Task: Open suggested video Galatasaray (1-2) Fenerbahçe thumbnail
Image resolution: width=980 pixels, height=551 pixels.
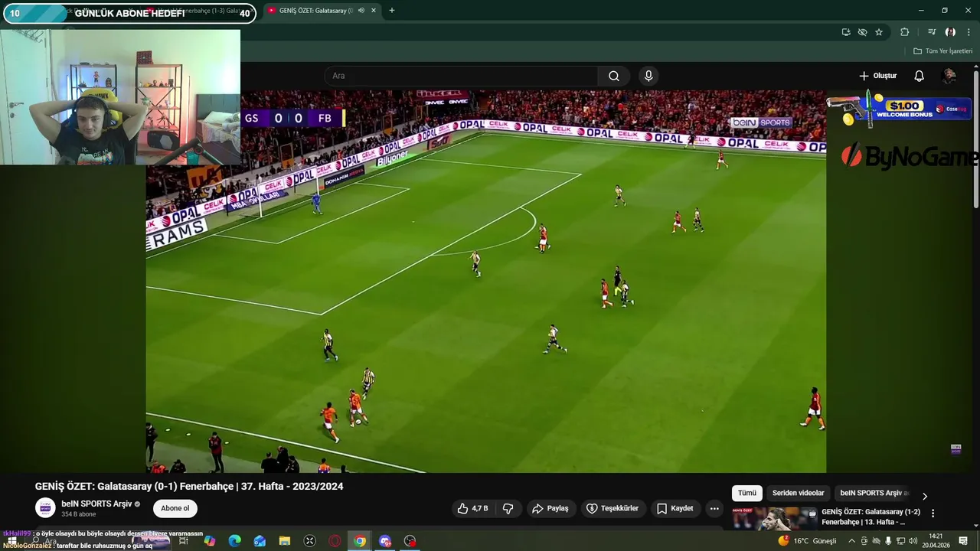Action: (774, 518)
